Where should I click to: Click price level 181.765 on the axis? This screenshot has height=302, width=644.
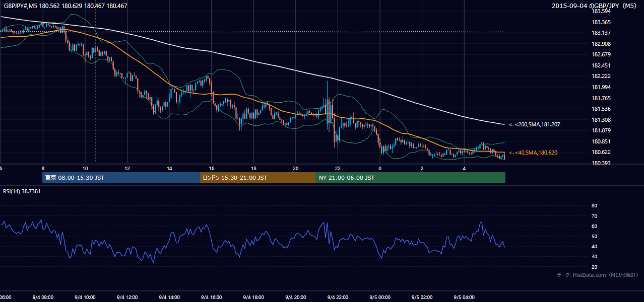pyautogui.click(x=601, y=98)
